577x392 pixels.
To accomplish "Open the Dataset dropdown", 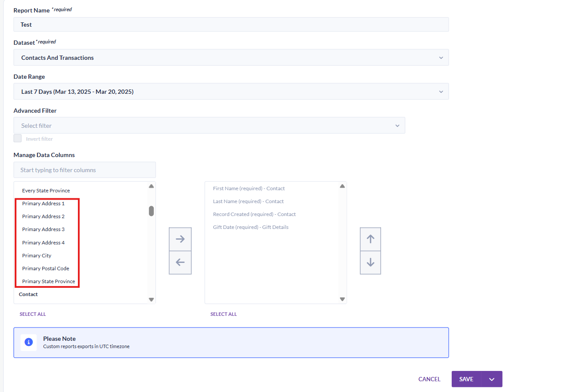I will (x=231, y=58).
